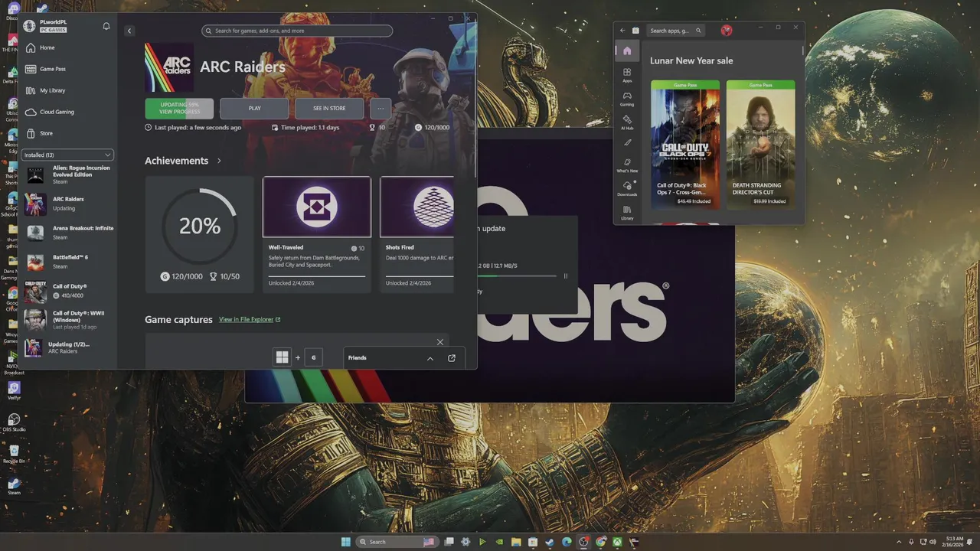The height and width of the screenshot is (551, 980).
Task: Open Microsoft Edge from taskbar
Action: 567,542
